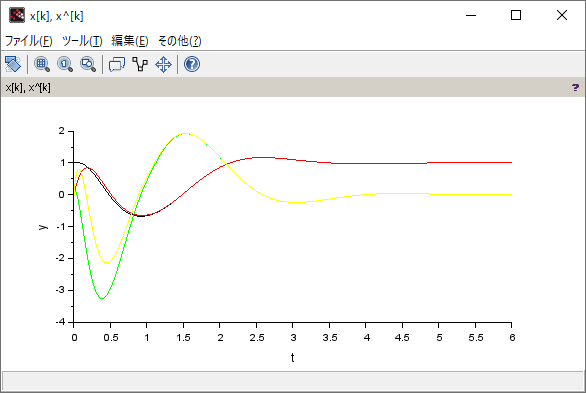Click the unzoom magnifier icon
Viewport: 586px width, 393px height.
point(88,64)
